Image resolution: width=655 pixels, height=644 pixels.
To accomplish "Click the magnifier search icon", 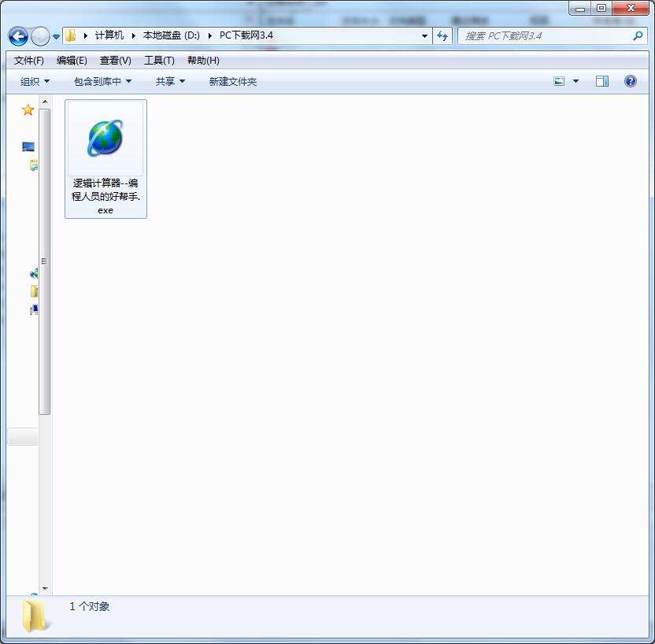I will 638,36.
